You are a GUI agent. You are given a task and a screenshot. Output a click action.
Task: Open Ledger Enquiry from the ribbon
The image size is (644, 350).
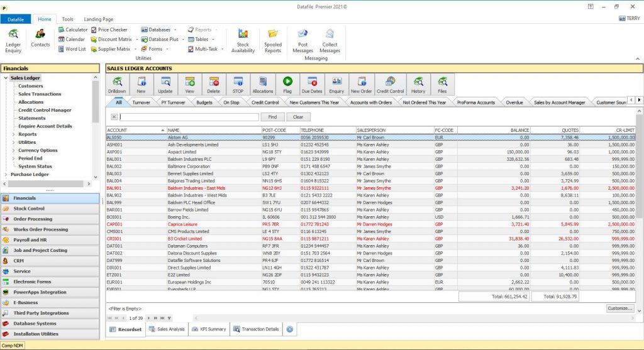click(13, 41)
